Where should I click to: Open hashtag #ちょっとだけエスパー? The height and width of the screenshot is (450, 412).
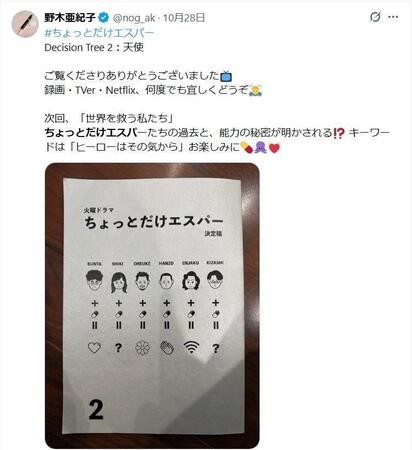pyautogui.click(x=99, y=33)
